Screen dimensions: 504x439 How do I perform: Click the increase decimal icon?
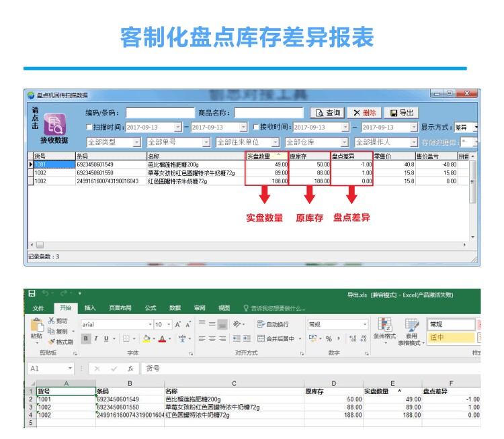(353, 338)
